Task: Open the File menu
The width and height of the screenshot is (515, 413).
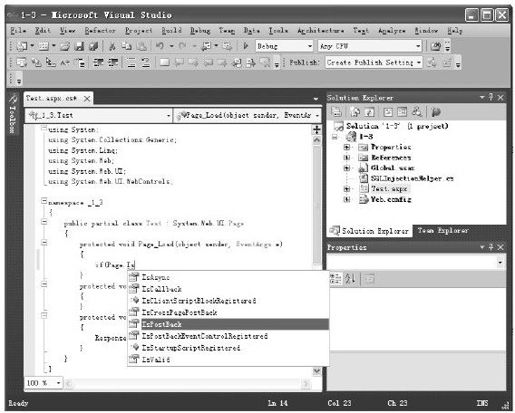Action: 18,31
